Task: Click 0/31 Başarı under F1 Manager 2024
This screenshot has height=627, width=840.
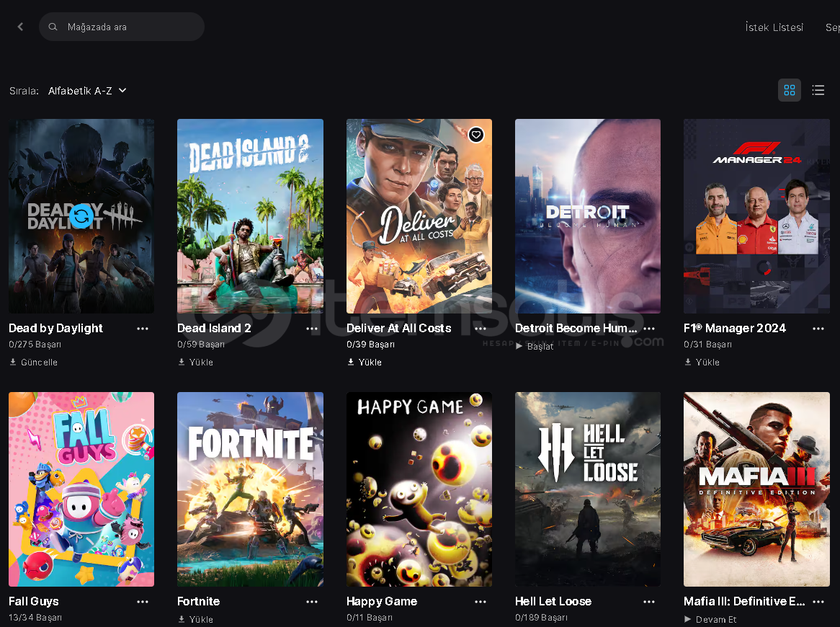Action: (707, 344)
